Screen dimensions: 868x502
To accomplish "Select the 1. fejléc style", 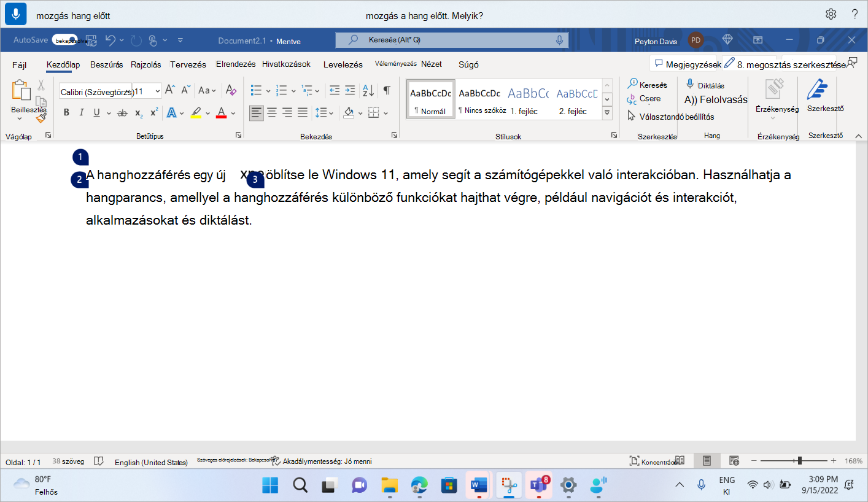I will click(x=527, y=99).
